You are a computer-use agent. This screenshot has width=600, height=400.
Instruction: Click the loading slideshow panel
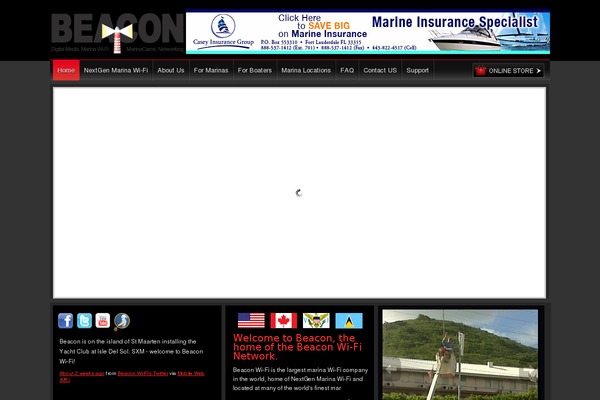(300, 193)
